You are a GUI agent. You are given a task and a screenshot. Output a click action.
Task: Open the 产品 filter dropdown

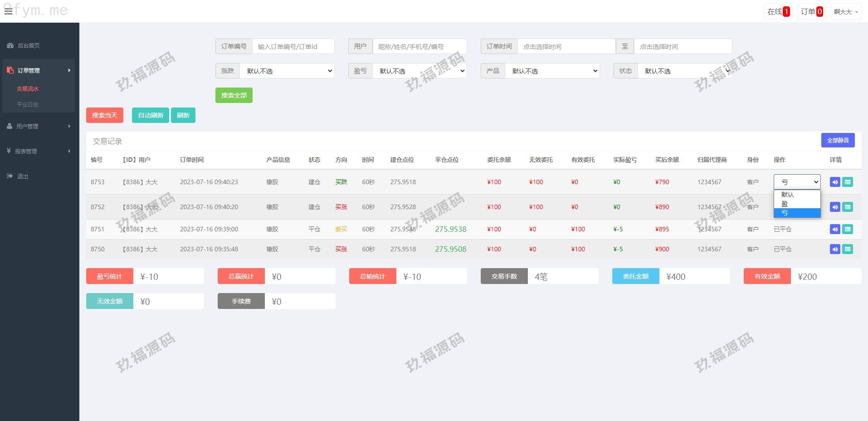coord(552,71)
